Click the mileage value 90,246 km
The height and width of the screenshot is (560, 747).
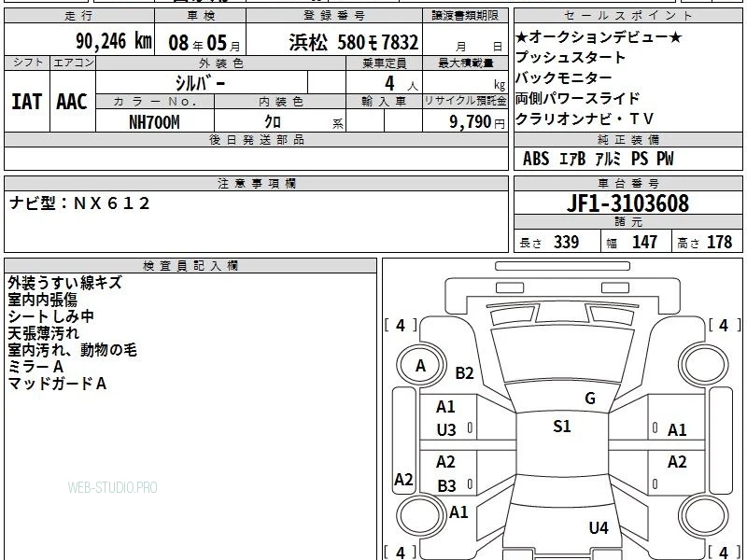pyautogui.click(x=113, y=41)
